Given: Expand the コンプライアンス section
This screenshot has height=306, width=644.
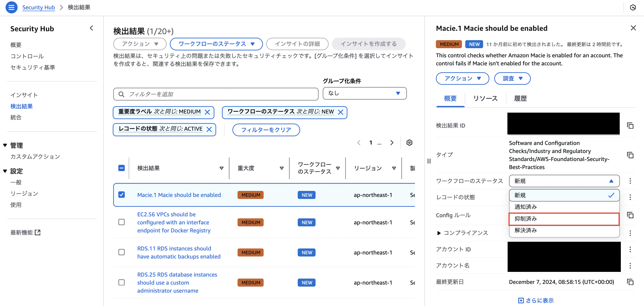Looking at the screenshot, I should [439, 233].
